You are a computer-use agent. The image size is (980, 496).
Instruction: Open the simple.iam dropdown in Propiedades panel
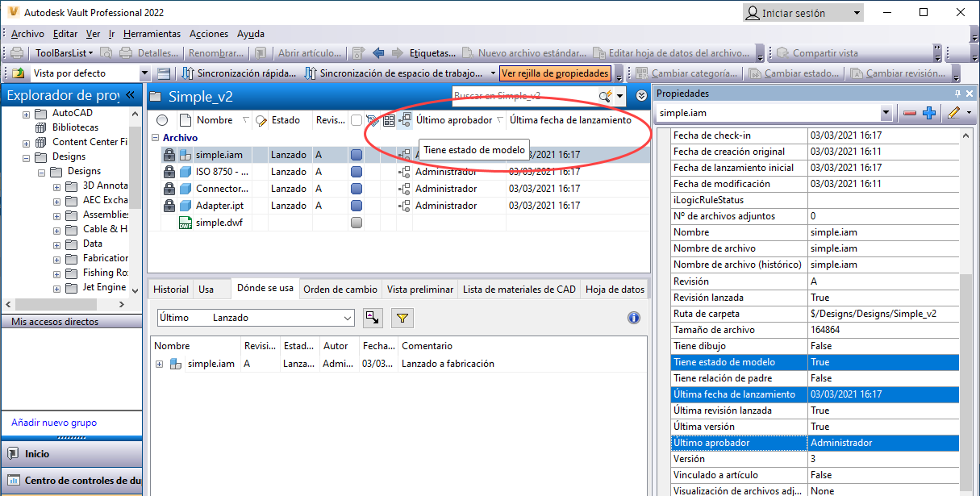[886, 114]
